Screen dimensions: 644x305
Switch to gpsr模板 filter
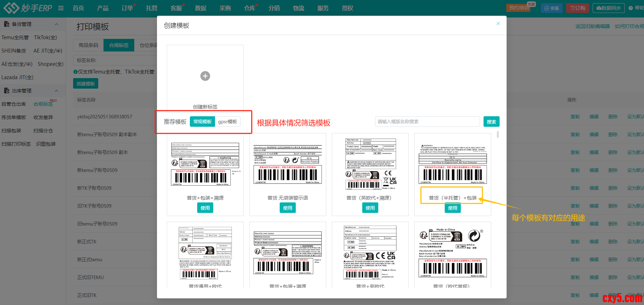click(228, 122)
